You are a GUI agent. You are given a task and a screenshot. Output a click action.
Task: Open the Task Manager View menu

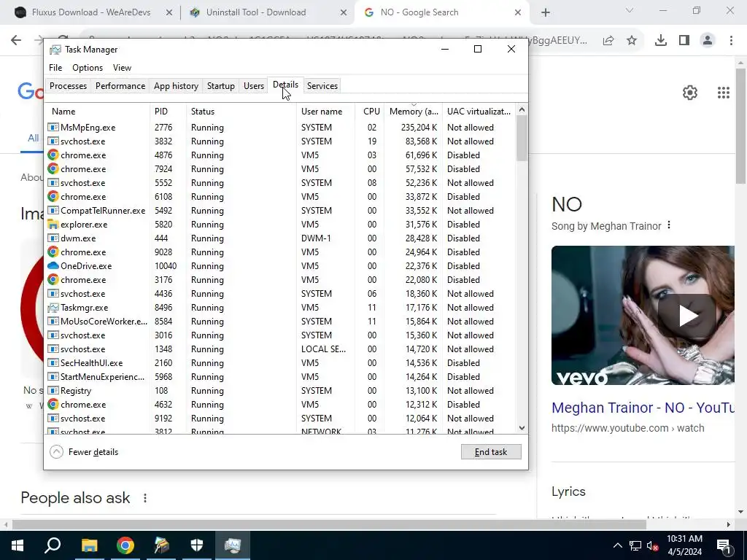coord(122,68)
